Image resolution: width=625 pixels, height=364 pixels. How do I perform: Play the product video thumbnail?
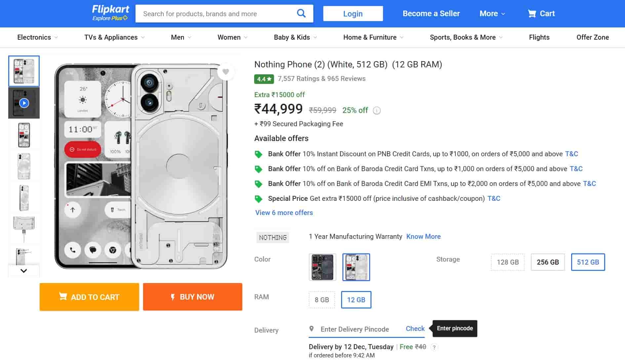coord(24,103)
